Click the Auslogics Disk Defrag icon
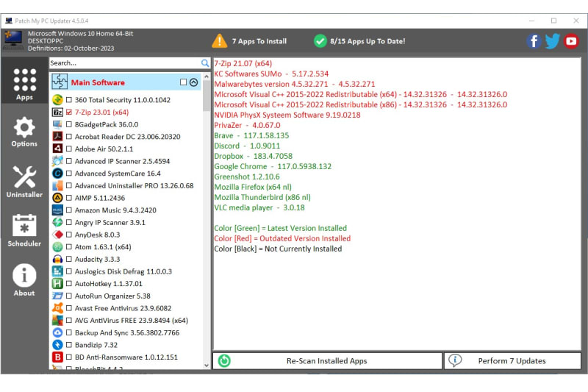Image resolution: width=588 pixels, height=392 pixels. click(57, 271)
